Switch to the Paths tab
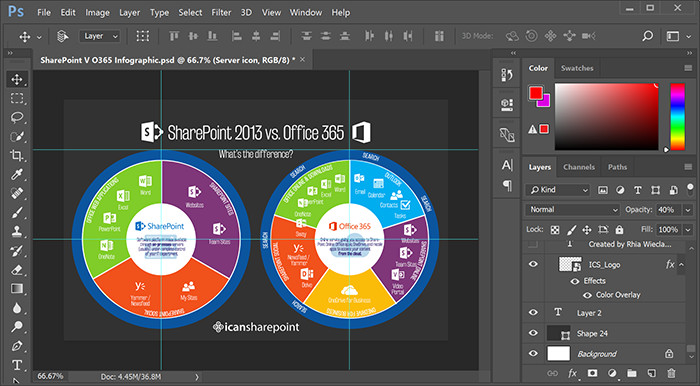The width and height of the screenshot is (700, 386). click(617, 167)
